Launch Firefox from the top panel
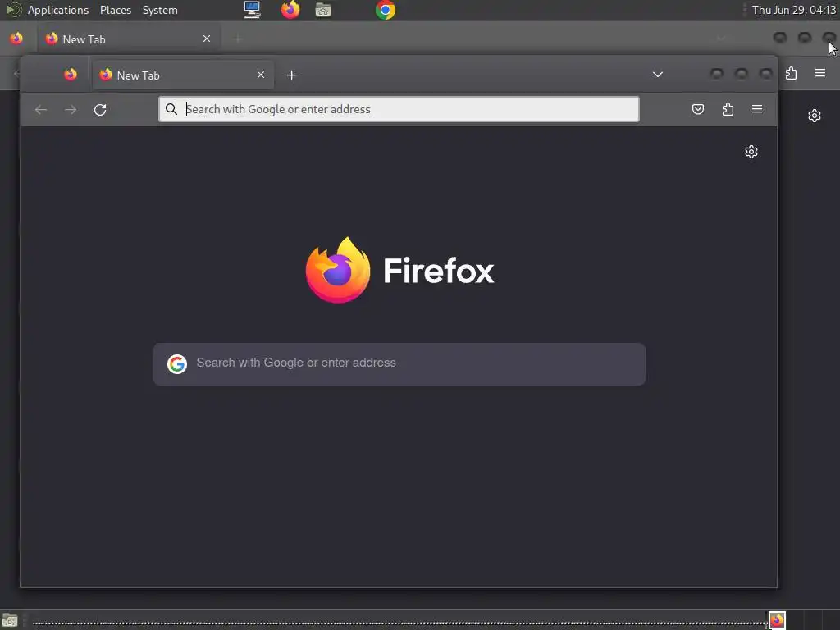The image size is (840, 630). point(290,10)
